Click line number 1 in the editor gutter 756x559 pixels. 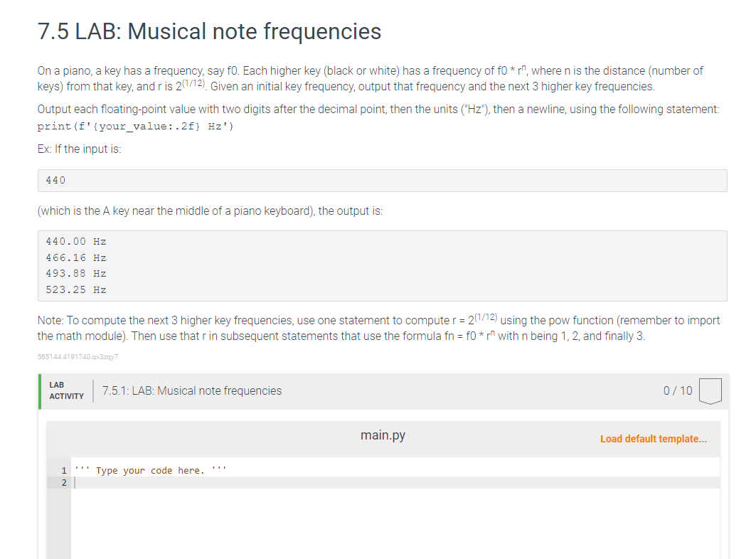64,470
